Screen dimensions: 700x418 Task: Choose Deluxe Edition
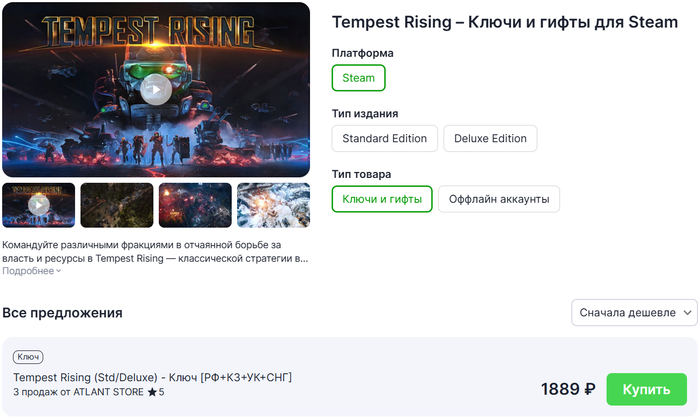pyautogui.click(x=490, y=138)
